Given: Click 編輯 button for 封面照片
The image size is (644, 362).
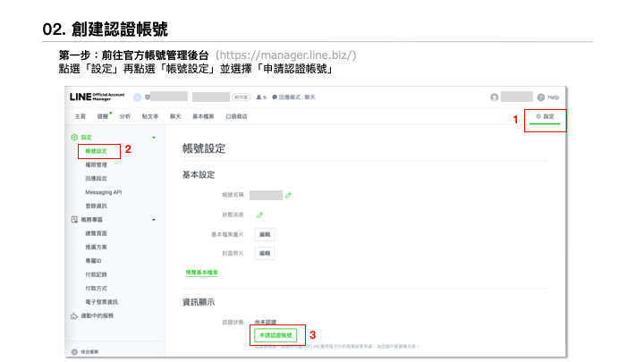Looking at the screenshot, I should pos(264,254).
